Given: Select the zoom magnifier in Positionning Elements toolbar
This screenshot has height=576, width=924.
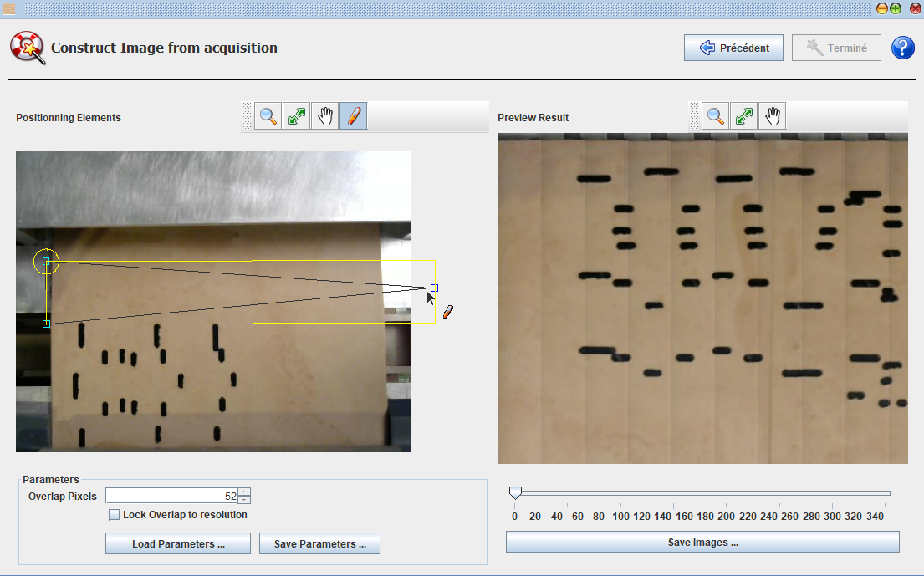Looking at the screenshot, I should pos(268,117).
